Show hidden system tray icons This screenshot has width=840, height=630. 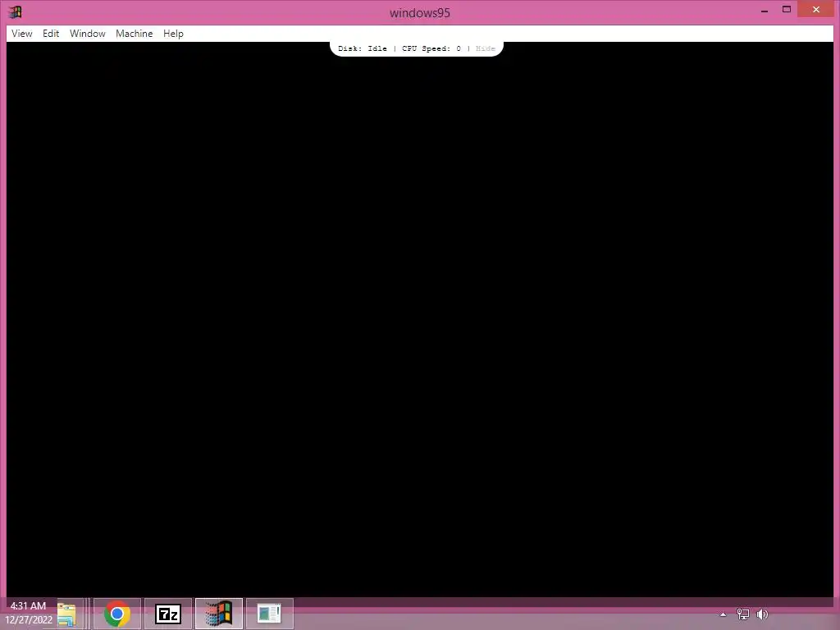pyautogui.click(x=723, y=614)
